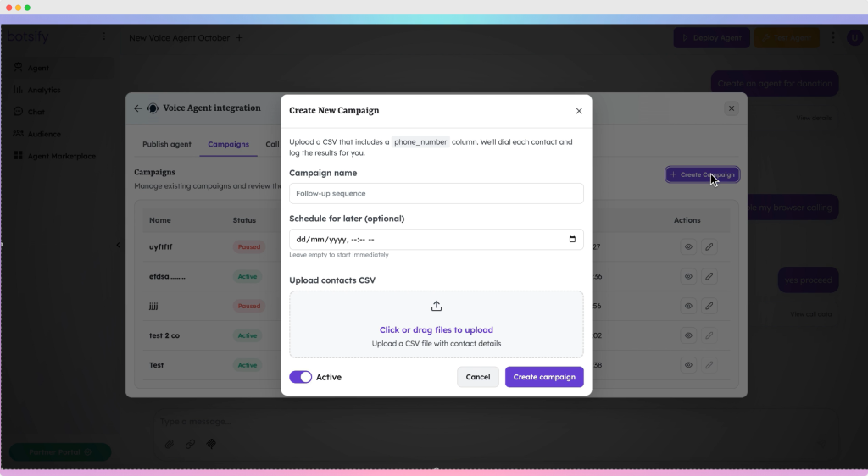The width and height of the screenshot is (868, 476).
Task: Click the Cancel button
Action: pyautogui.click(x=477, y=377)
